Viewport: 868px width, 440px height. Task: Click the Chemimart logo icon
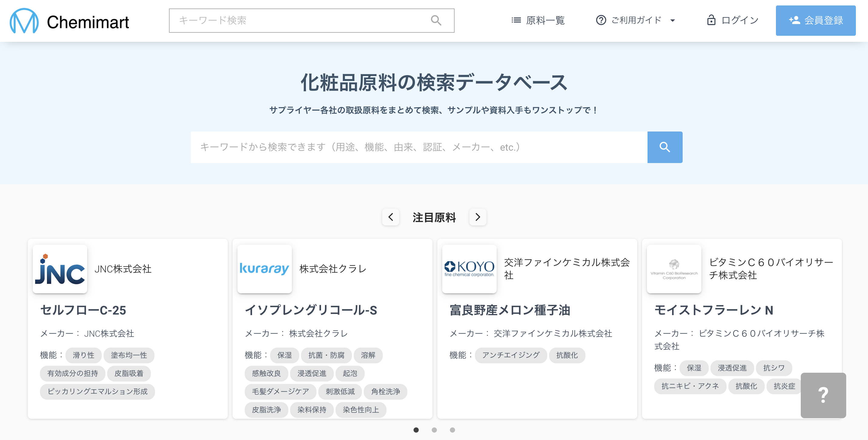pos(24,21)
